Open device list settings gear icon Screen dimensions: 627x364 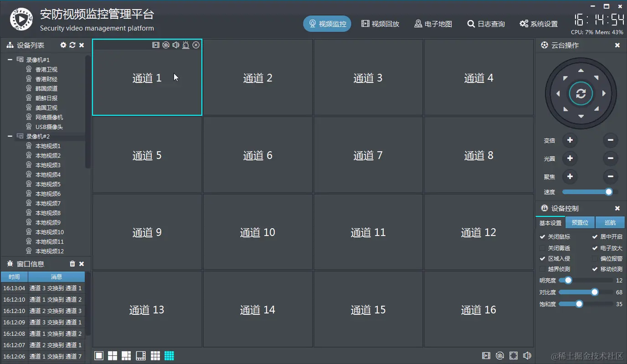click(63, 45)
